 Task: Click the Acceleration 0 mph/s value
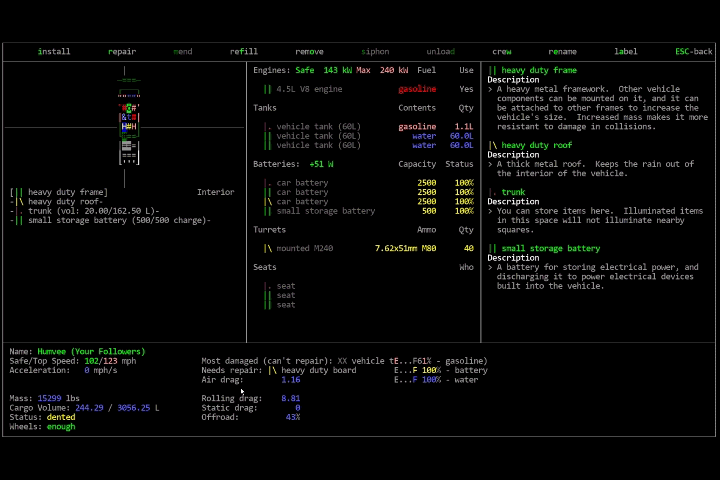[101, 370]
